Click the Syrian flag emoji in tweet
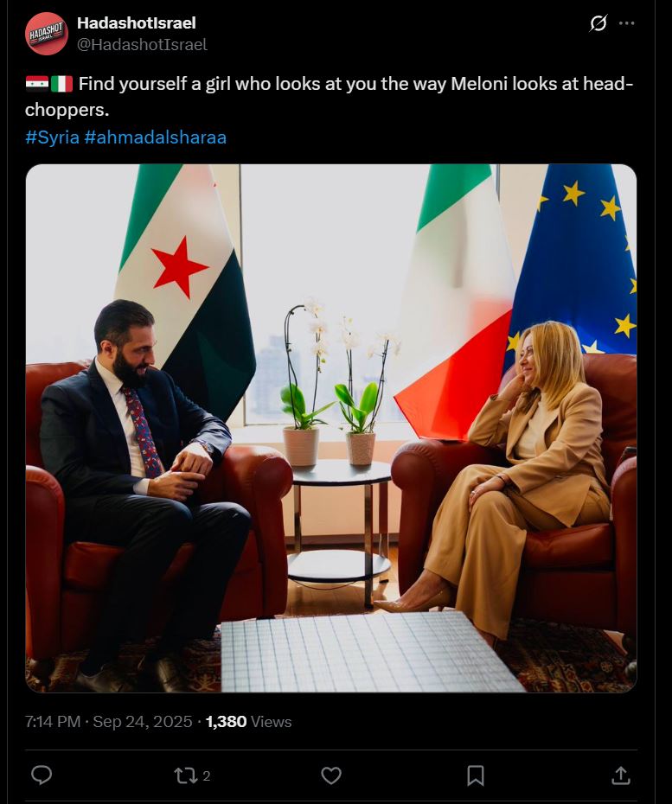This screenshot has width=672, height=804. pos(37,84)
